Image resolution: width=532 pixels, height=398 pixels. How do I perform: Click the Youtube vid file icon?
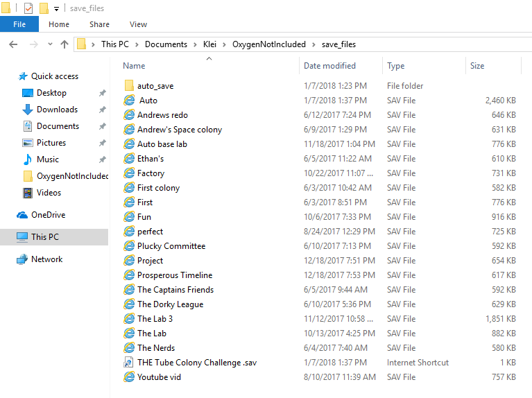(x=129, y=377)
